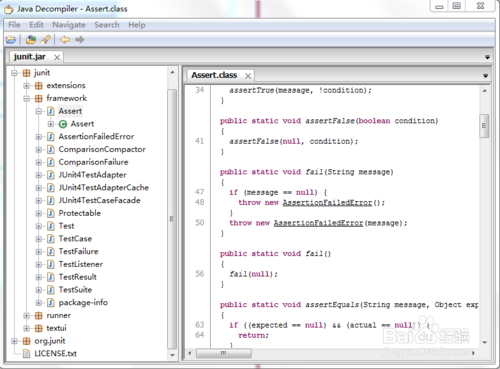
Task: Close the Assert.class tab
Action: point(248,76)
